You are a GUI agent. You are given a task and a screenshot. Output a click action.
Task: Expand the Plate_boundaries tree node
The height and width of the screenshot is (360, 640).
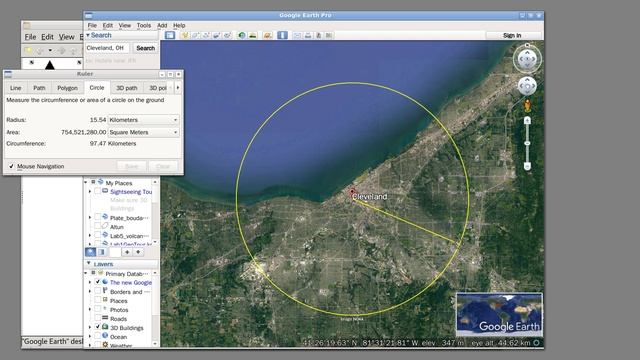tap(90, 218)
